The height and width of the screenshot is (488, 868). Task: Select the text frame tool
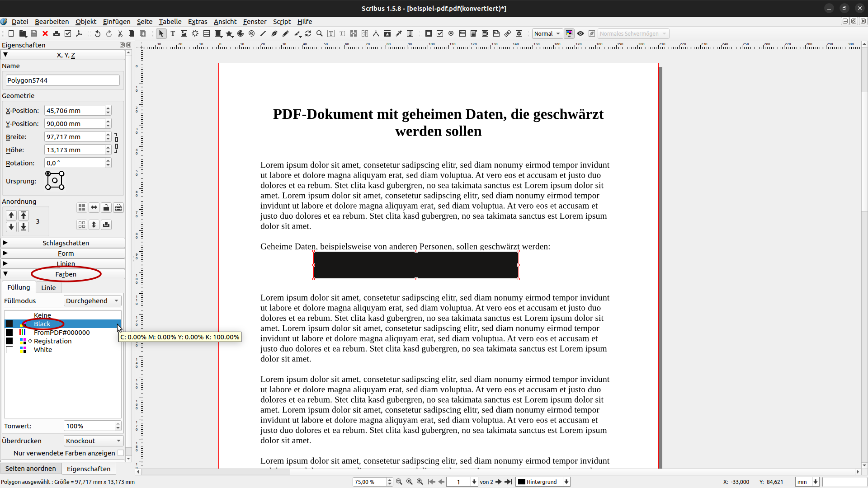pos(173,34)
